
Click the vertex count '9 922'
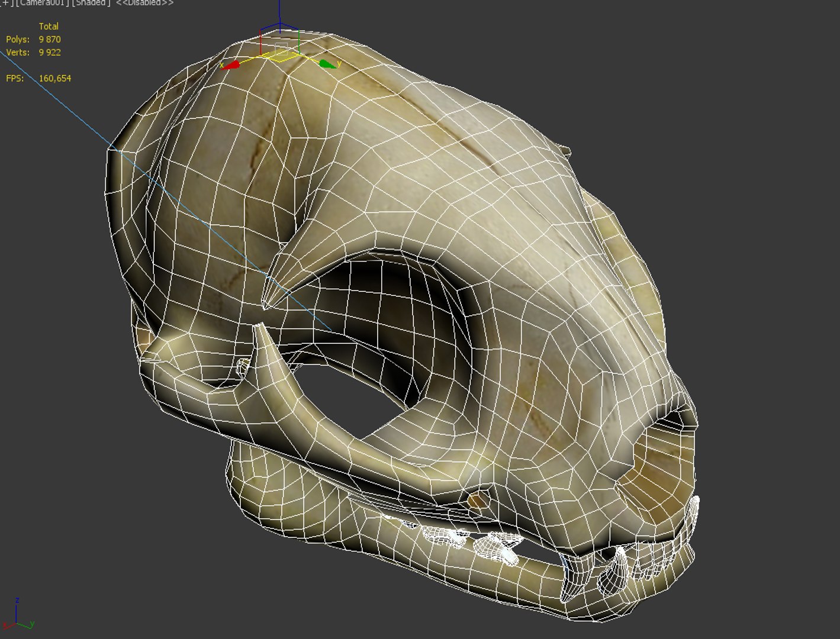coord(50,52)
